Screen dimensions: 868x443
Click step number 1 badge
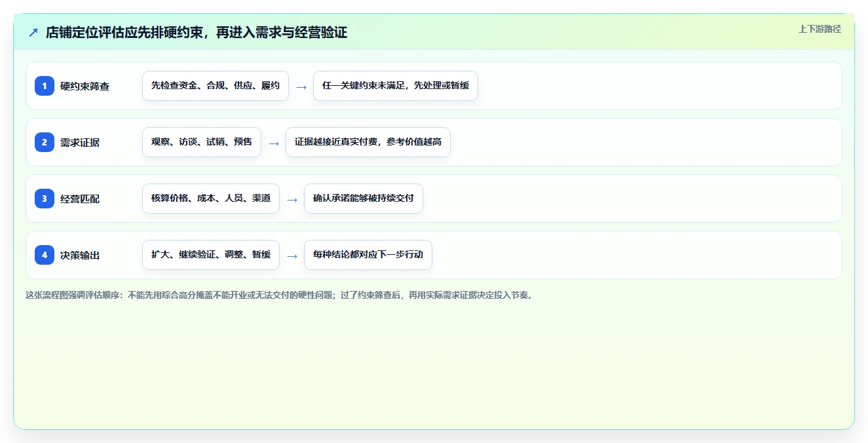click(x=45, y=86)
